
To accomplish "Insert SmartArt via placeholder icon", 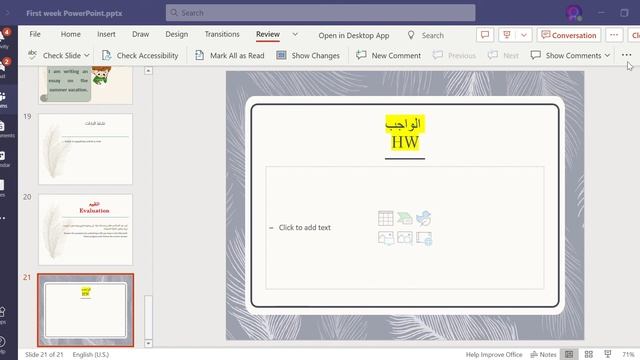I will click(x=404, y=218).
